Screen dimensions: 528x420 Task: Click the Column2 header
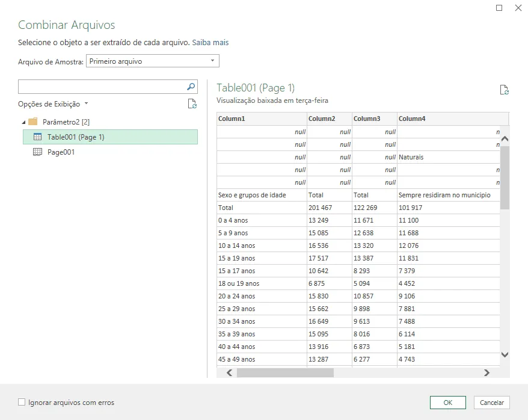330,119
